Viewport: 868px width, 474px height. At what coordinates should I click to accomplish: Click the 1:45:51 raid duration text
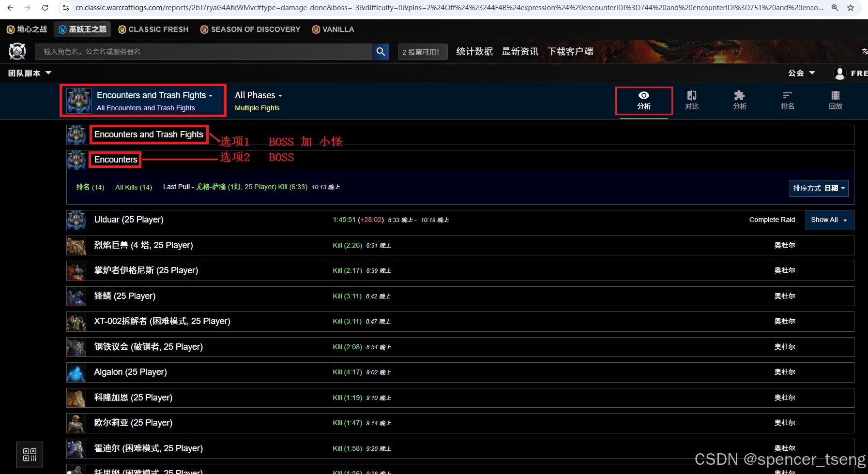pyautogui.click(x=344, y=220)
